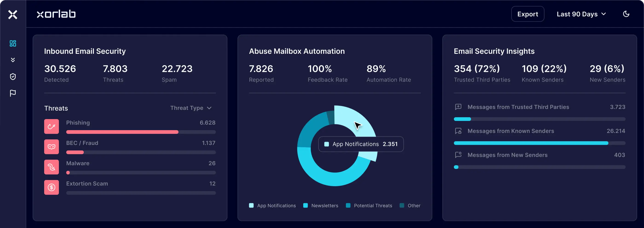Image resolution: width=644 pixels, height=228 pixels.
Task: Click the Messages from Trusted Third Parties icon
Action: click(458, 107)
